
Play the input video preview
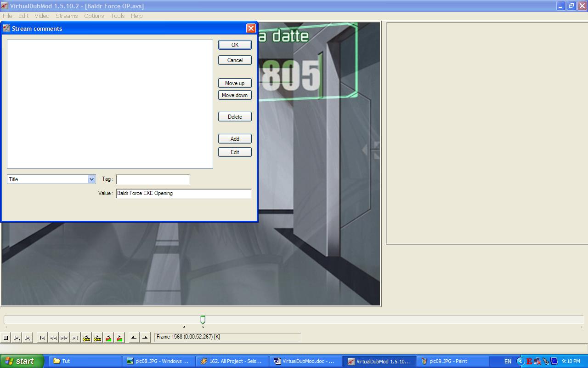point(17,338)
